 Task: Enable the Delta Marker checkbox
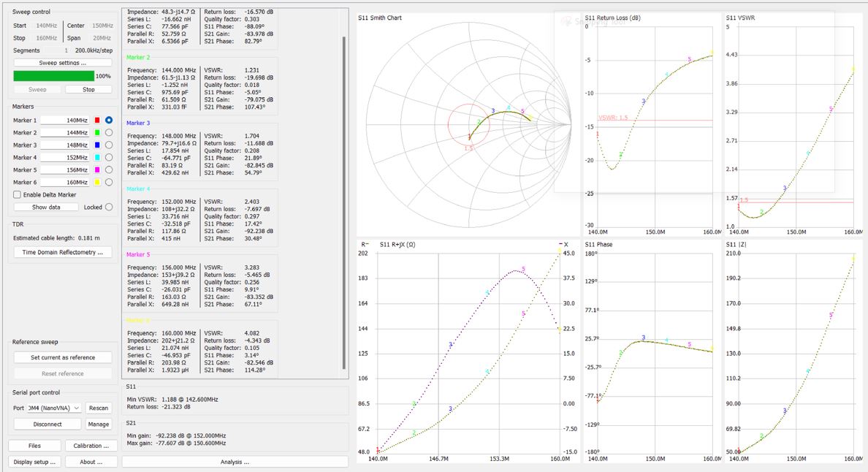[17, 195]
